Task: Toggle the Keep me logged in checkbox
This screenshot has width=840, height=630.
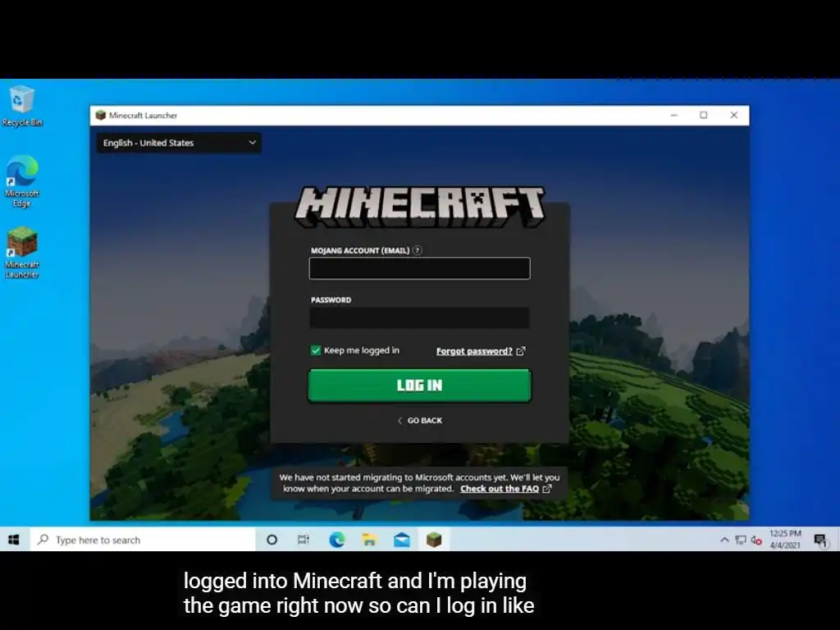Action: click(316, 350)
